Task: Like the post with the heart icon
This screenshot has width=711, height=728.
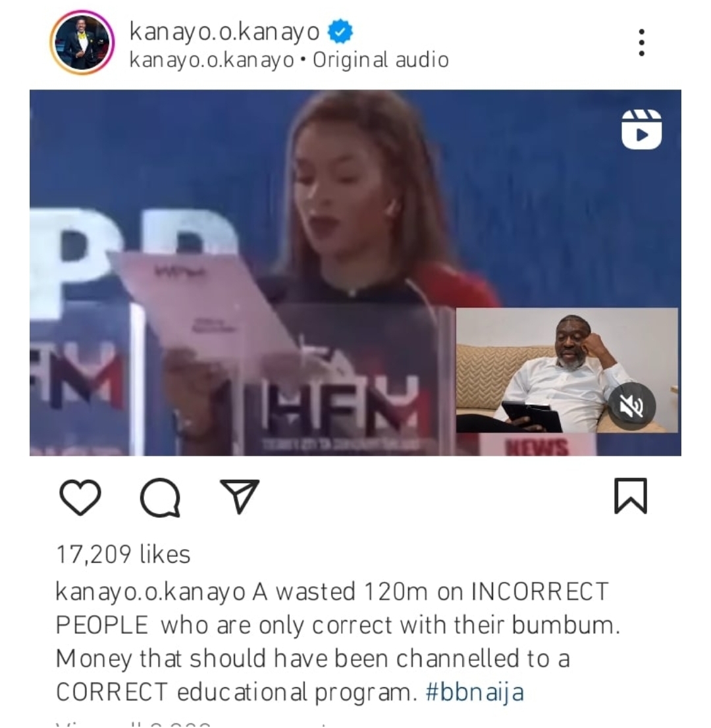Action: (80, 497)
